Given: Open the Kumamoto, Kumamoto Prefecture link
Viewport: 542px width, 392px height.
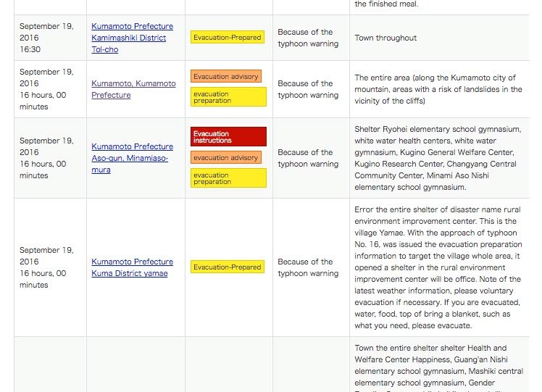Looking at the screenshot, I should (133, 89).
